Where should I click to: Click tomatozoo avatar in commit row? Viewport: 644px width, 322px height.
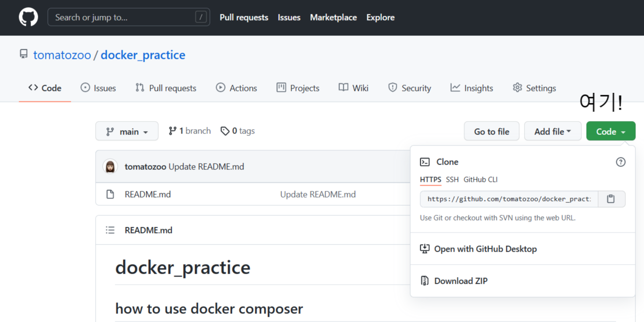pyautogui.click(x=110, y=167)
